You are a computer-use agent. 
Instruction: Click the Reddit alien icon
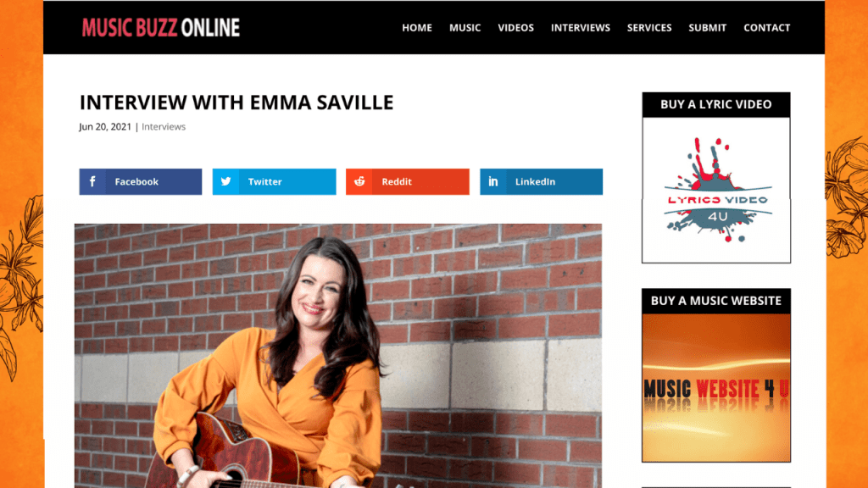(x=359, y=181)
